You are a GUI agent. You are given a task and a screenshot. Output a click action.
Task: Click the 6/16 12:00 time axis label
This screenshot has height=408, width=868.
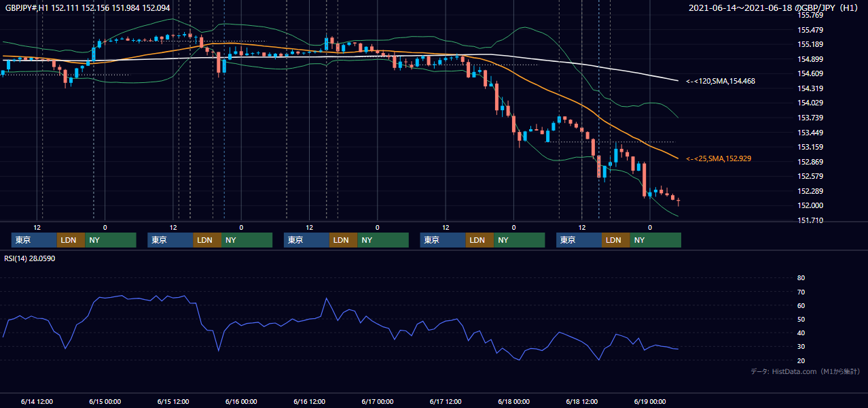[310, 401]
